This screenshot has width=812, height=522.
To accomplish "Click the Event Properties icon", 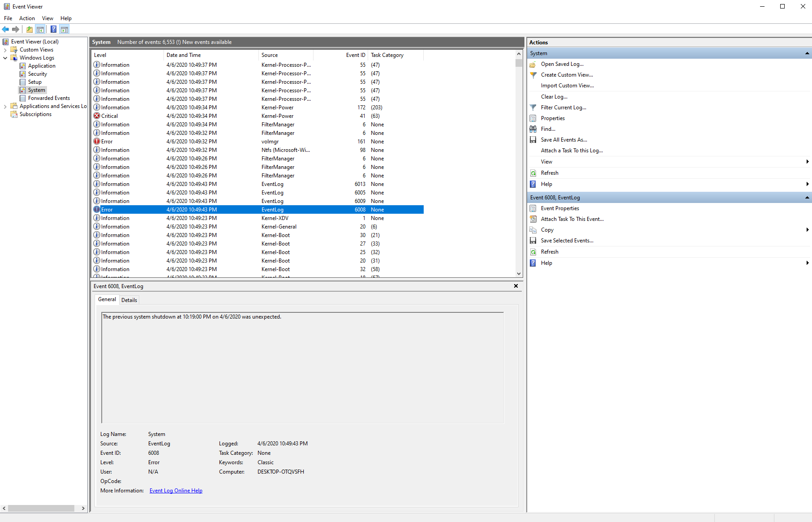I will [533, 208].
